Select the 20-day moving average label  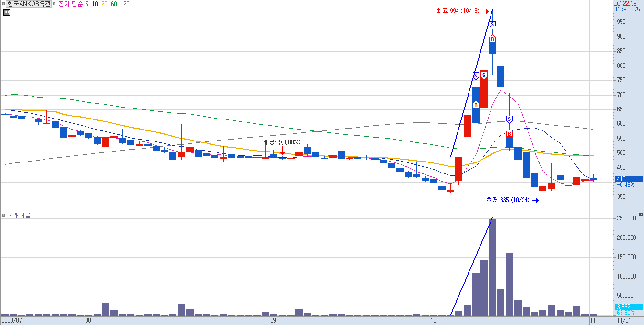(x=105, y=4)
